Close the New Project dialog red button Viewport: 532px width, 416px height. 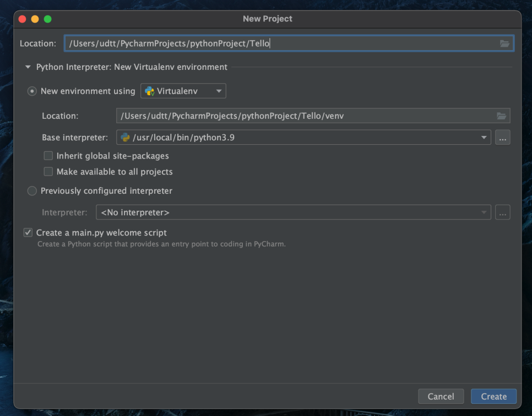23,19
